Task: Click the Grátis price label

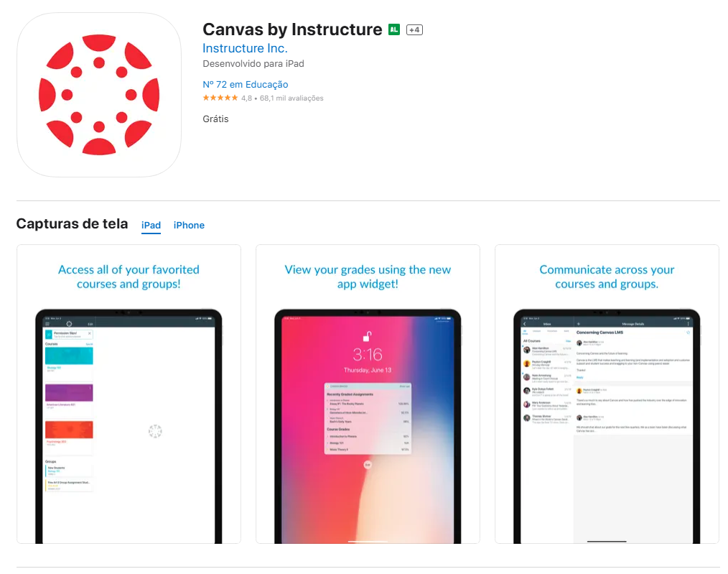Action: pyautogui.click(x=215, y=119)
